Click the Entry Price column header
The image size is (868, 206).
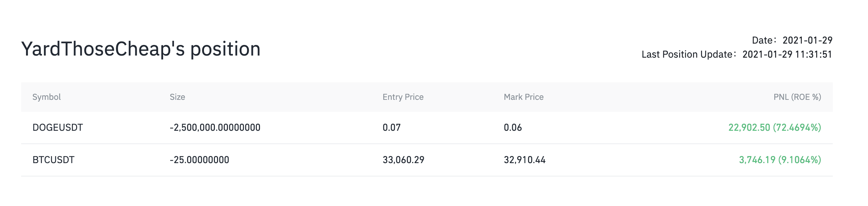403,97
